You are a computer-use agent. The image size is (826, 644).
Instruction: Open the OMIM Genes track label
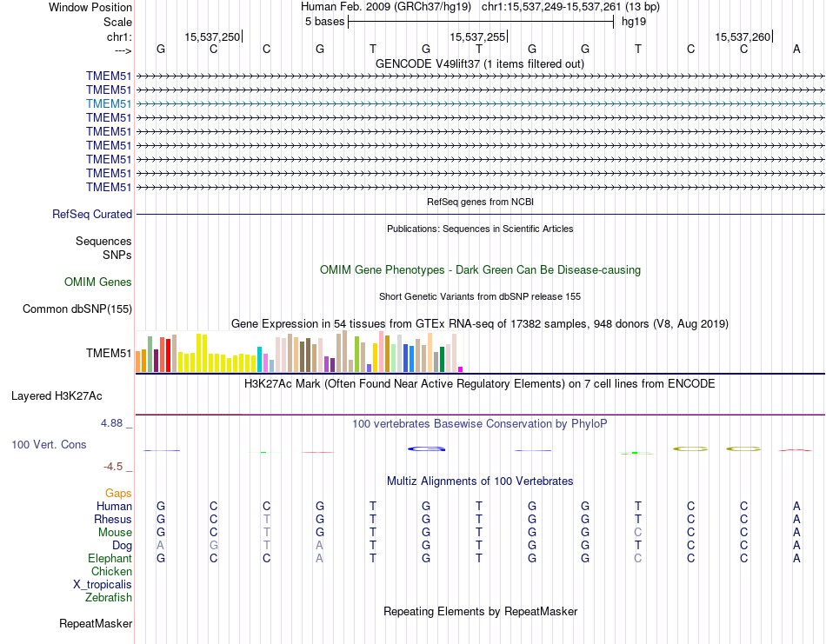pos(98,282)
